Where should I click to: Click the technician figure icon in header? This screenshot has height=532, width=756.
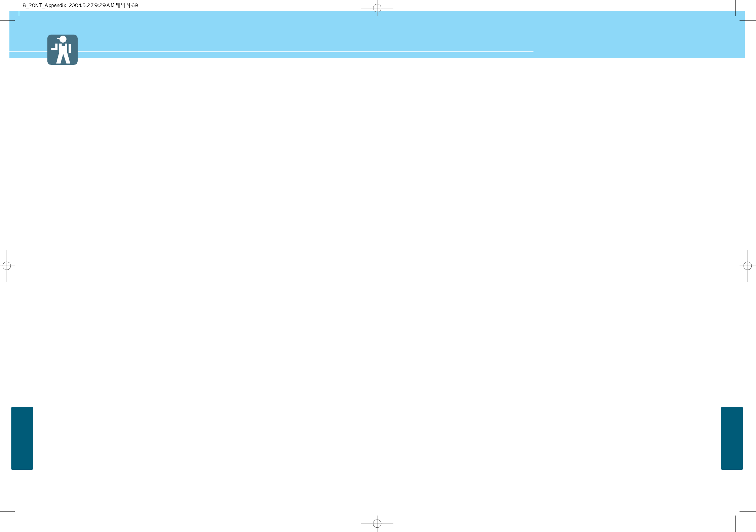point(63,50)
